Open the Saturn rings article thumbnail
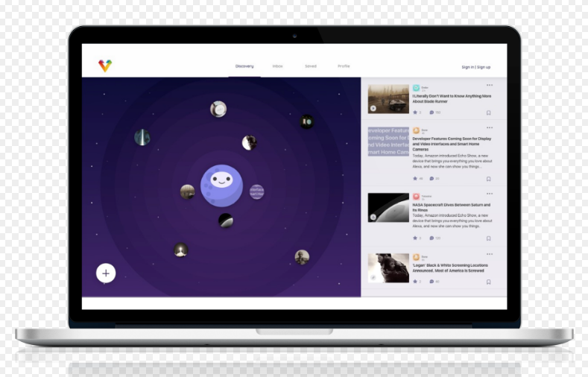Image resolution: width=588 pixels, height=377 pixels. 388,208
